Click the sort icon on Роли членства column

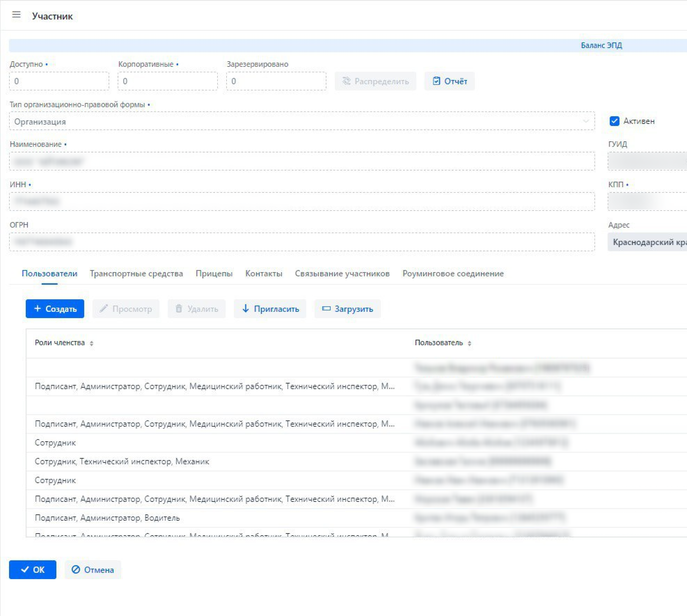coord(91,343)
